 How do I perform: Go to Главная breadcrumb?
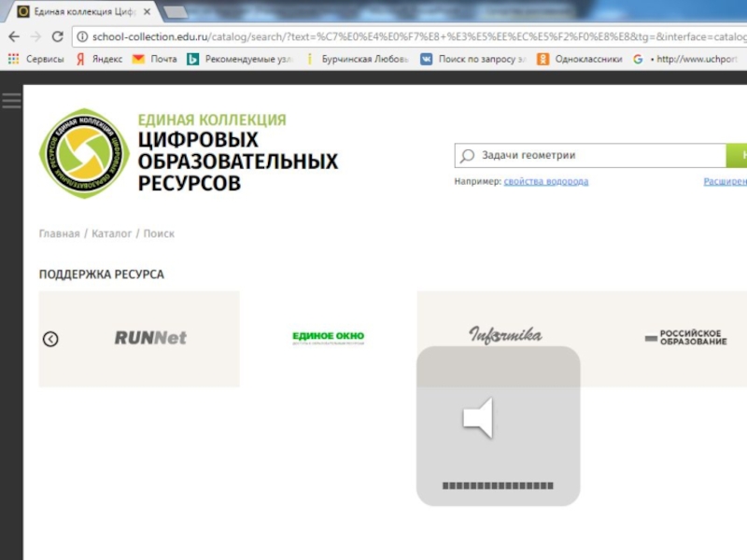(59, 234)
